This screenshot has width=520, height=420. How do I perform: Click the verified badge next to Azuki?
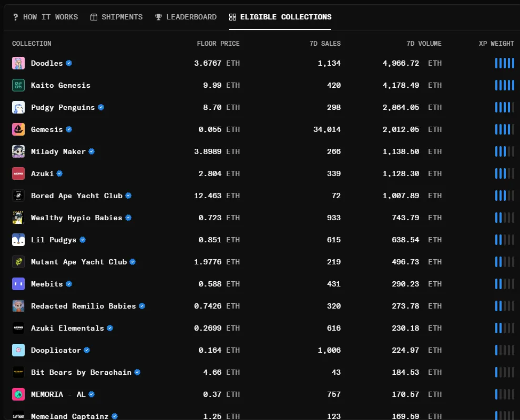(x=59, y=173)
